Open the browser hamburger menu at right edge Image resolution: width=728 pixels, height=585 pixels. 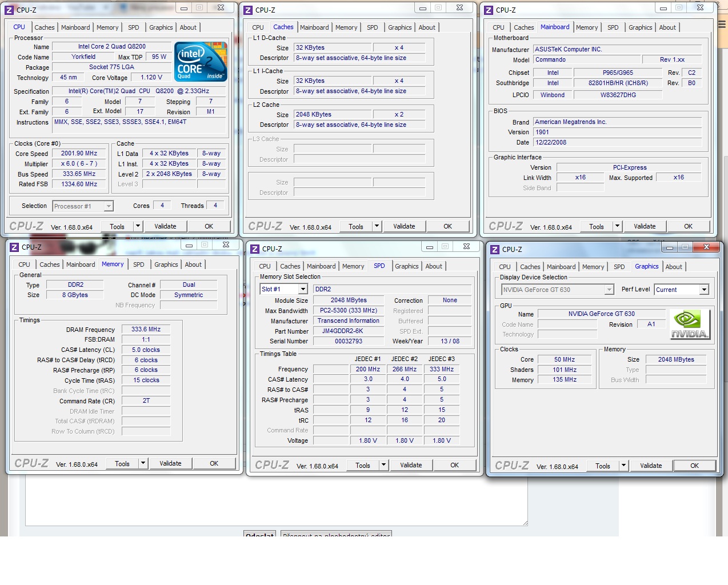point(722,24)
